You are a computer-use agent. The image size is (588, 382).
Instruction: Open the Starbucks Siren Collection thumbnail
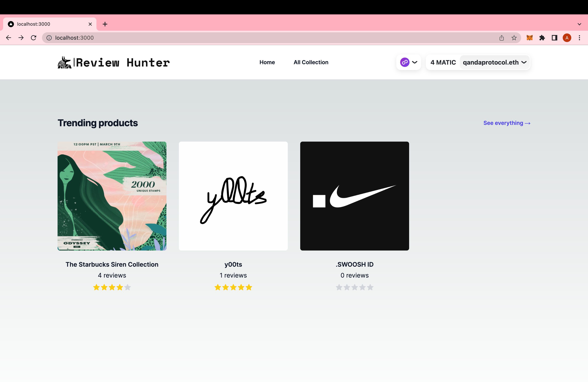[112, 196]
